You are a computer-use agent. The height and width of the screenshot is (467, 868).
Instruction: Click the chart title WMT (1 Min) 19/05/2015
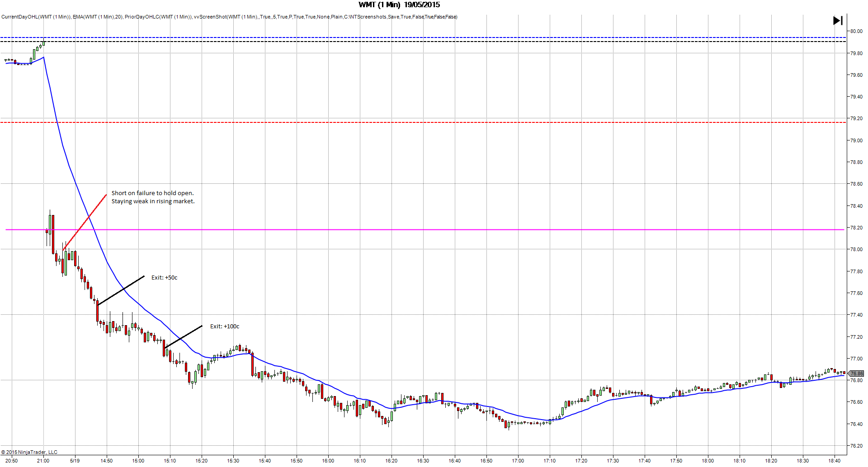399,5
